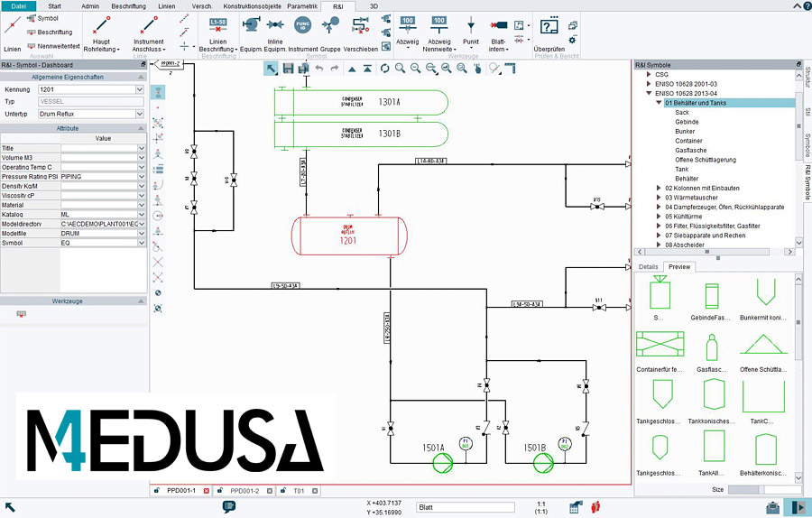Screen dimensions: 812x518
Task: Open the Untertyp Drum Reflux dropdown
Action: (139, 115)
